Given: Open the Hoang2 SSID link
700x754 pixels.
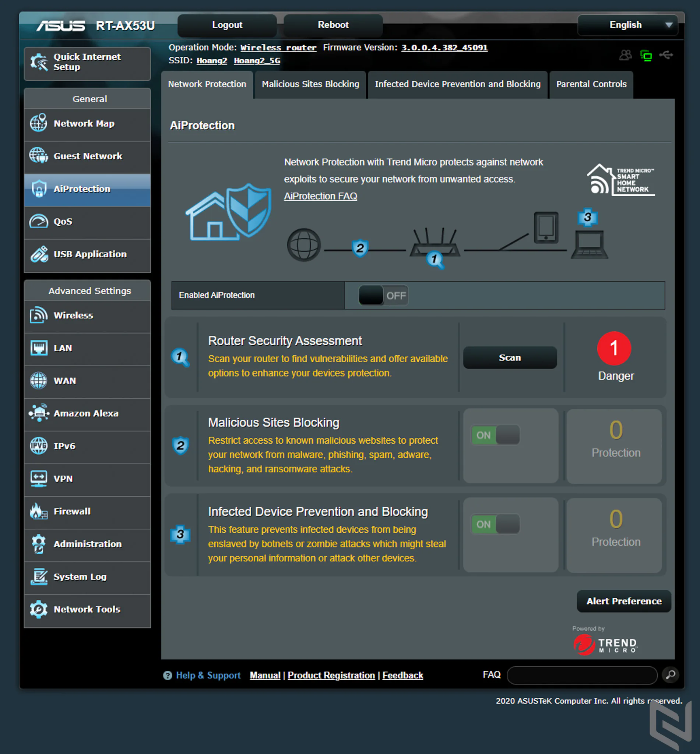Looking at the screenshot, I should pos(212,61).
